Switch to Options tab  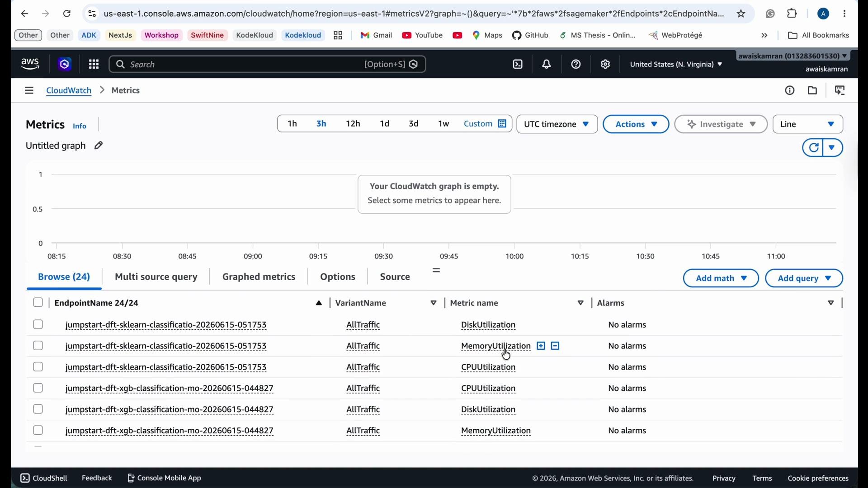click(x=338, y=277)
